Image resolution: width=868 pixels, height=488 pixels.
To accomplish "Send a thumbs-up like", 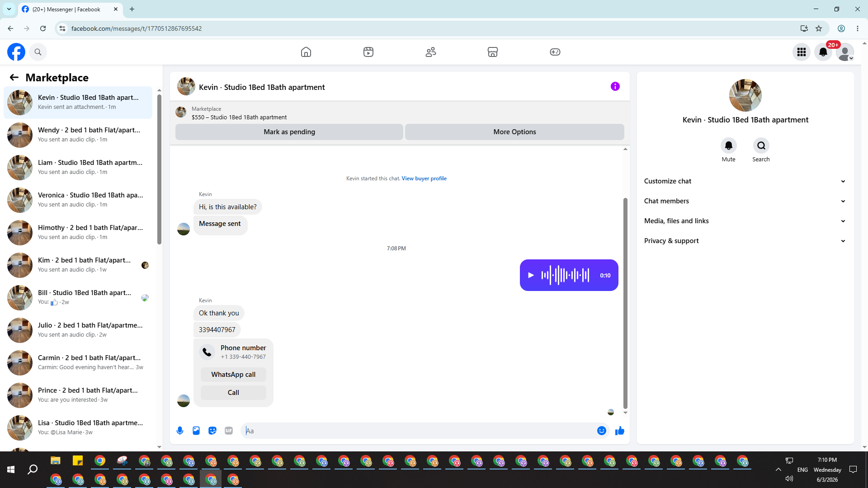I will [620, 431].
